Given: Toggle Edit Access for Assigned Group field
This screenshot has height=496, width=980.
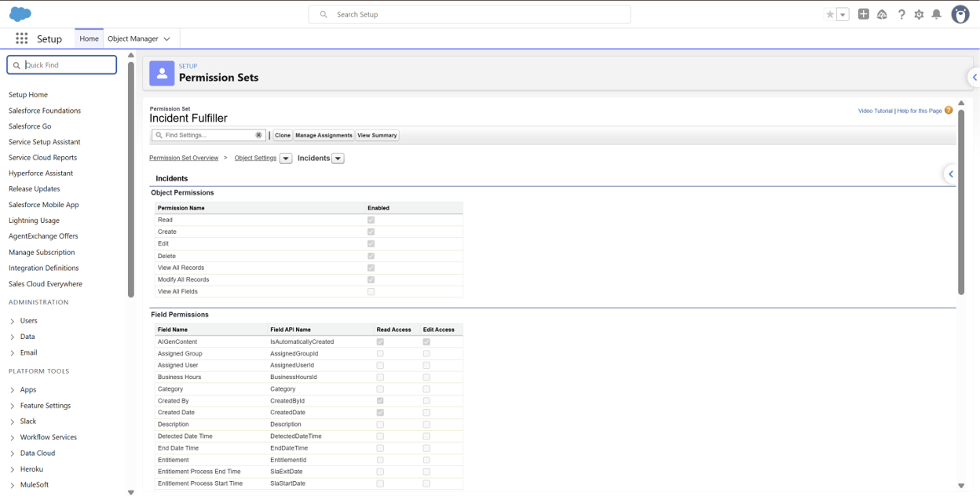Looking at the screenshot, I should click(426, 354).
